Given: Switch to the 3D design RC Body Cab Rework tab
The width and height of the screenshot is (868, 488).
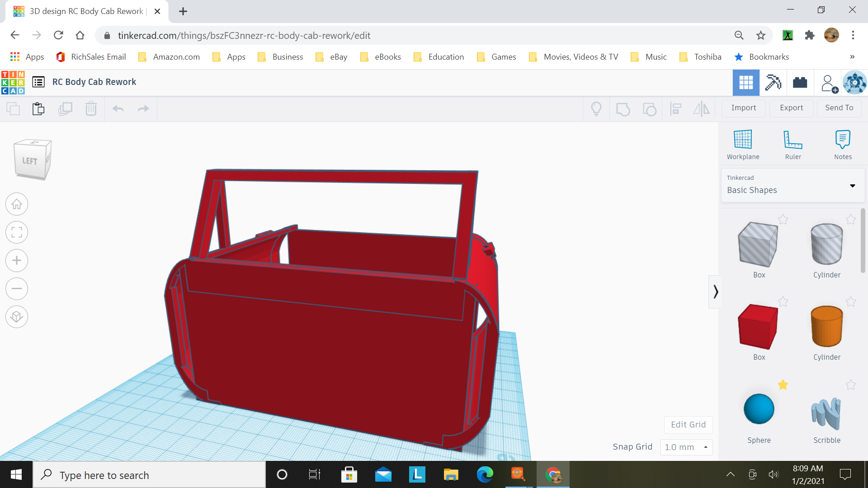Looking at the screenshot, I should [86, 11].
